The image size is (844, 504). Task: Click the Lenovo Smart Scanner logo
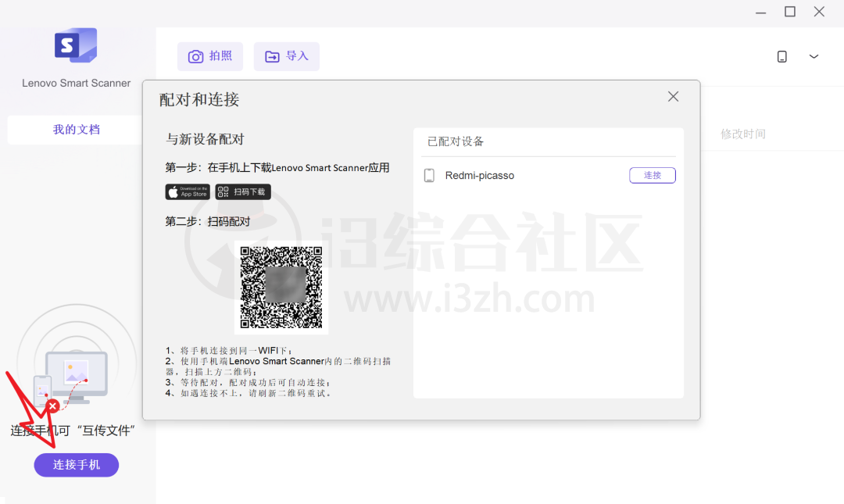[x=76, y=45]
